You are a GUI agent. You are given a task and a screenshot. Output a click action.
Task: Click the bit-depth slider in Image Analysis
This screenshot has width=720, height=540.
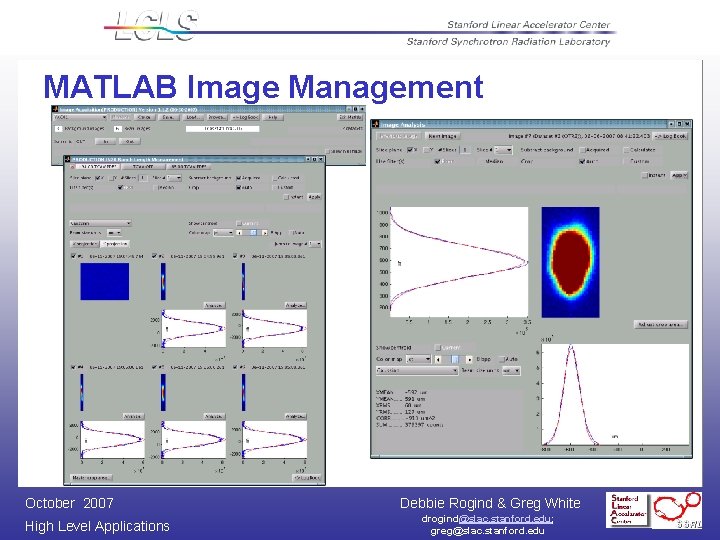tap(454, 359)
